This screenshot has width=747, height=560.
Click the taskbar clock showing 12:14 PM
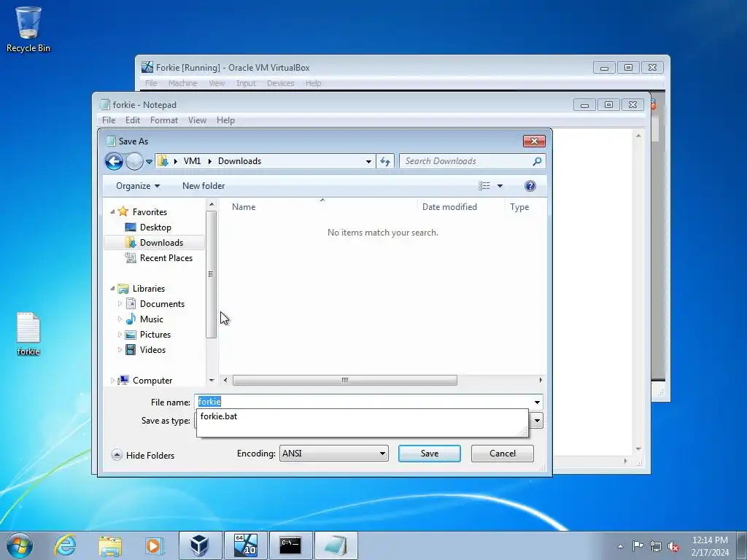coord(709,545)
